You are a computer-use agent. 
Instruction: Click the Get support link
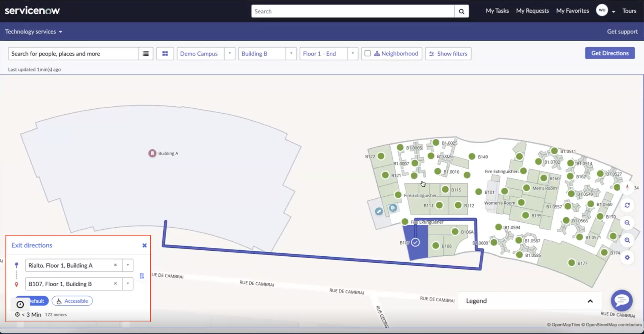[x=622, y=31]
